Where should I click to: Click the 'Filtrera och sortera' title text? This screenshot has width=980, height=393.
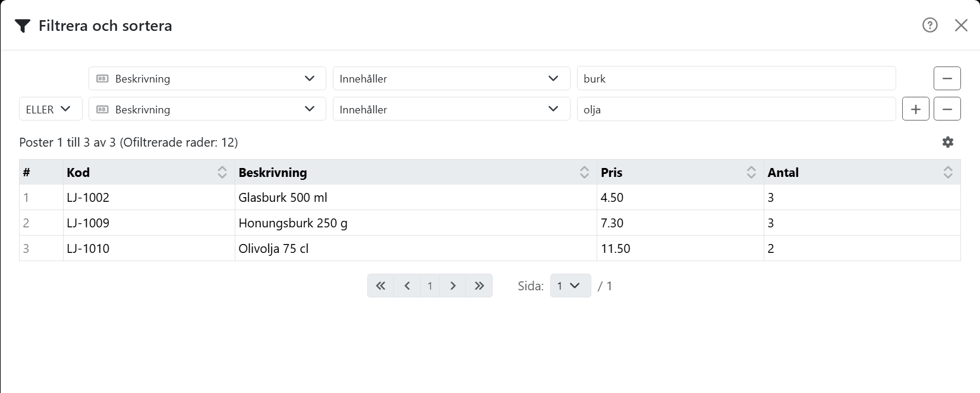pos(105,26)
